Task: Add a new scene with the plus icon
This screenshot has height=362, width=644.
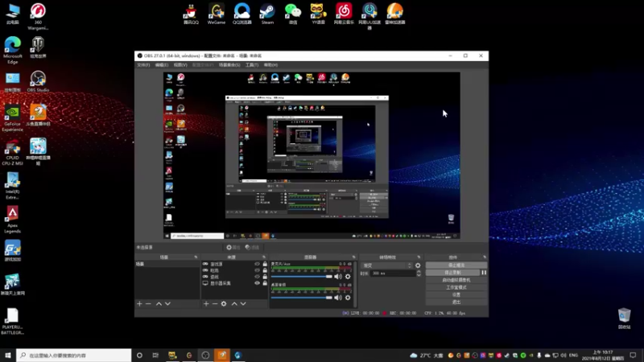Action: [x=139, y=304]
